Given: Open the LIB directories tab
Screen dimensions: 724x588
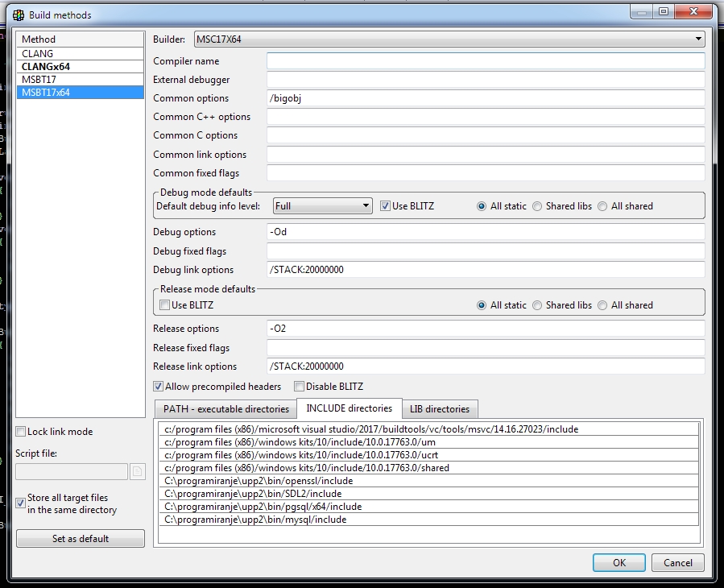Looking at the screenshot, I should (x=440, y=409).
